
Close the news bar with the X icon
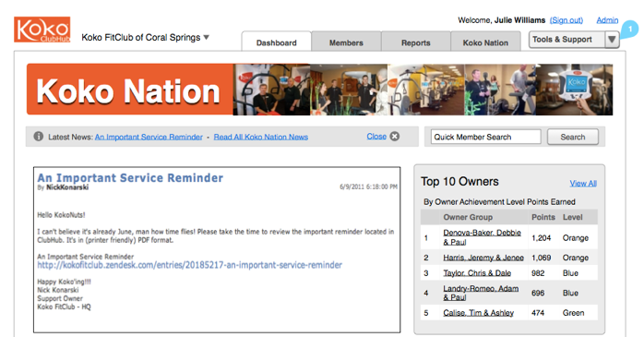395,137
